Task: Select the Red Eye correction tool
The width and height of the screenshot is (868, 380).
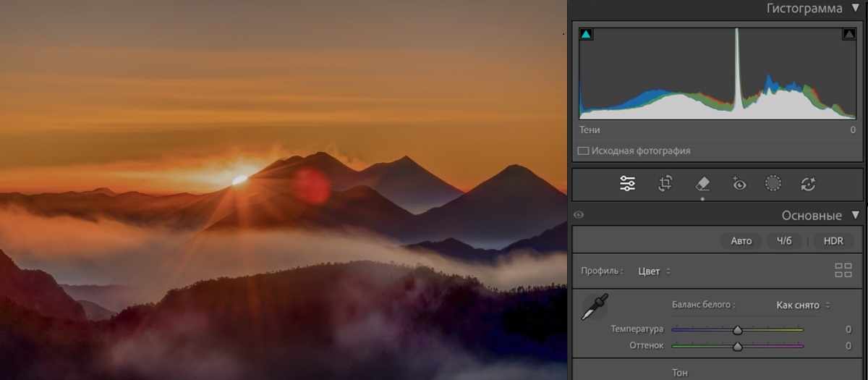Action: click(738, 184)
